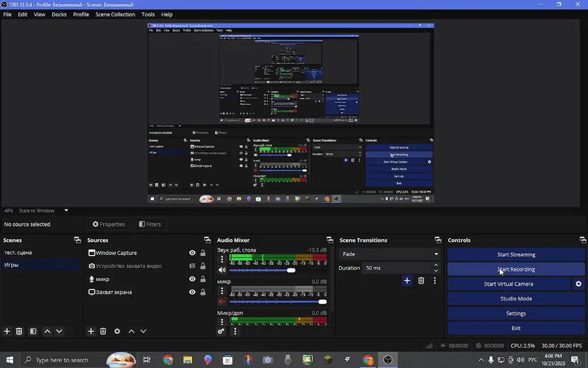This screenshot has width=588, height=368.
Task: Open source Properties button
Action: coord(108,224)
